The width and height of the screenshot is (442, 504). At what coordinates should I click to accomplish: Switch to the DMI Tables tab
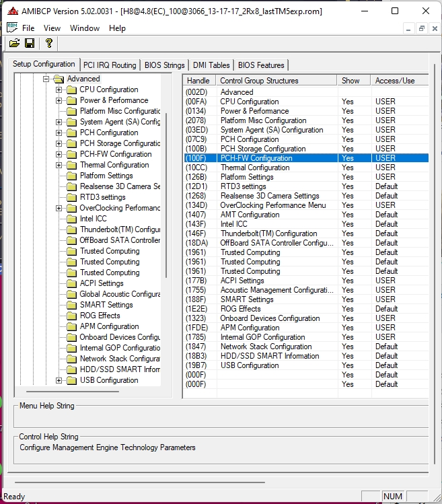click(211, 65)
